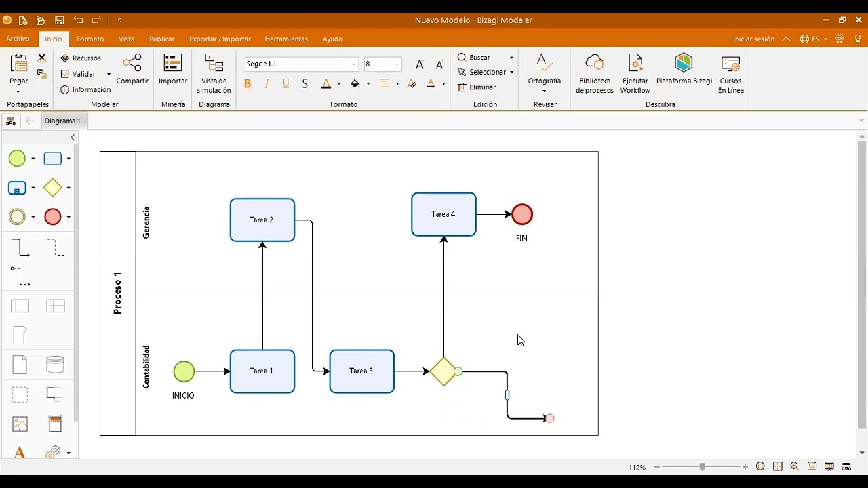The image size is (868, 488).
Task: Open the Archivo menu
Action: point(18,39)
